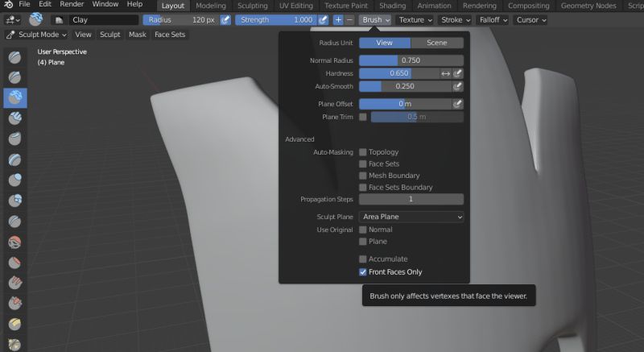
Task: Enable Face Sets auto-masking
Action: point(363,164)
